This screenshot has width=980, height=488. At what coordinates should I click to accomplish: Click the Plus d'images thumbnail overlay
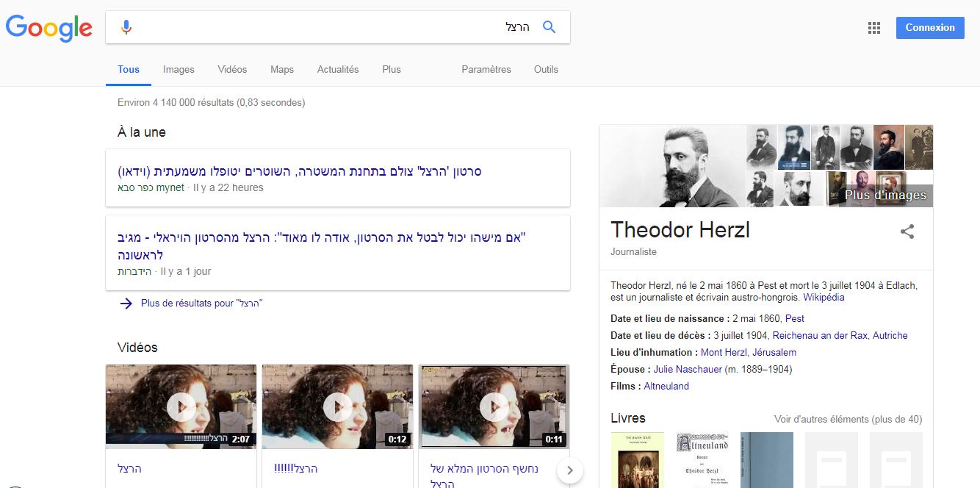[x=885, y=195]
